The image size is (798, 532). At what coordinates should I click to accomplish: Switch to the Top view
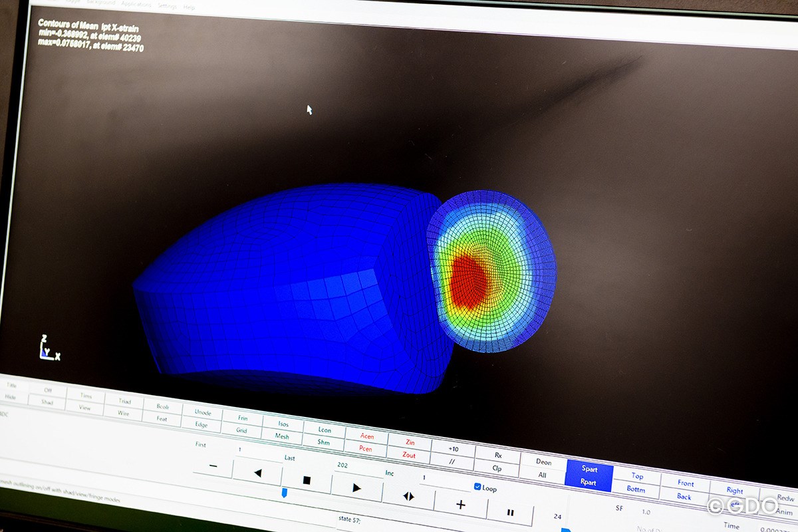point(637,476)
